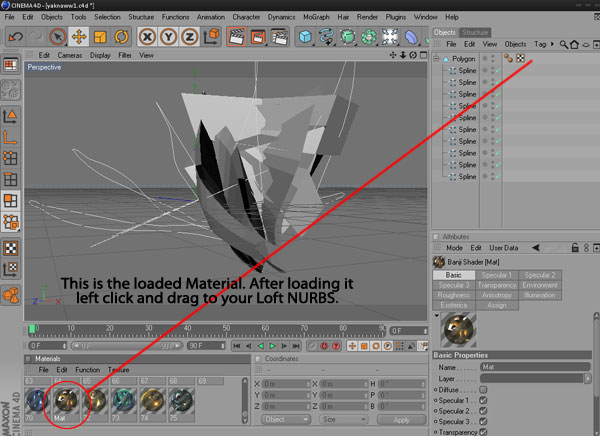
Task: Toggle the Specular 2 checkbox
Action: (483, 411)
